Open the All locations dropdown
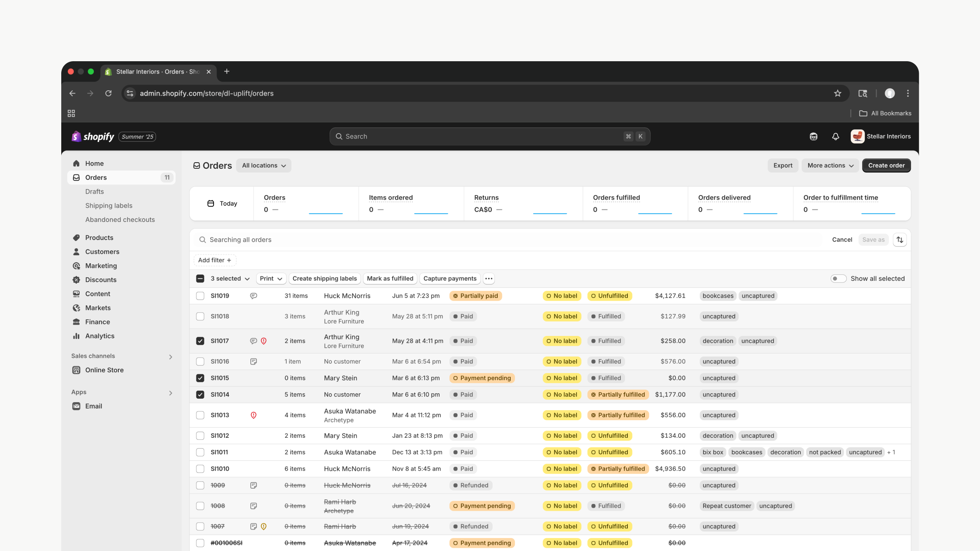This screenshot has width=980, height=551. (x=263, y=166)
